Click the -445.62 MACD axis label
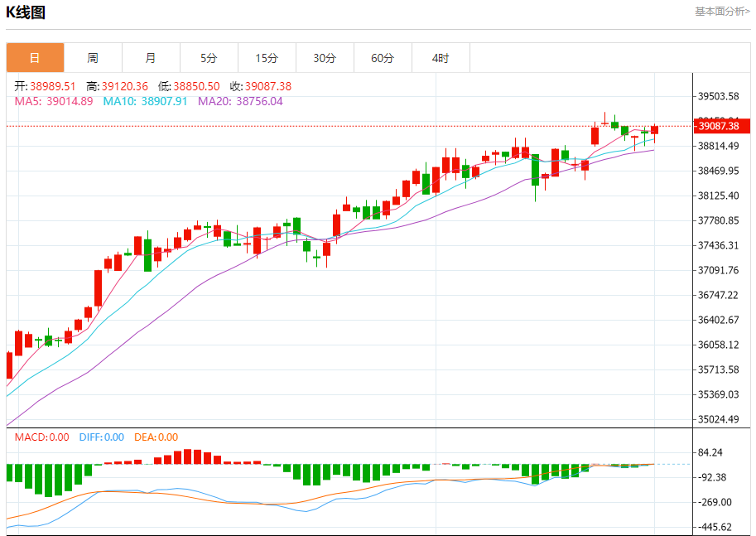Image resolution: width=756 pixels, height=536 pixels. point(715,528)
